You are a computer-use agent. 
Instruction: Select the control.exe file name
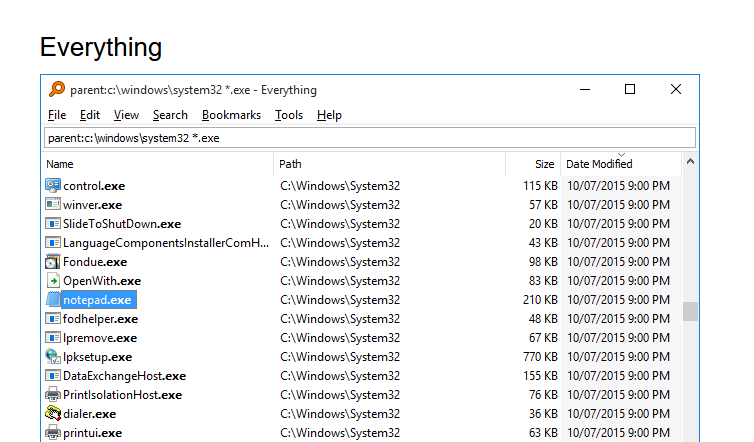pyautogui.click(x=94, y=186)
